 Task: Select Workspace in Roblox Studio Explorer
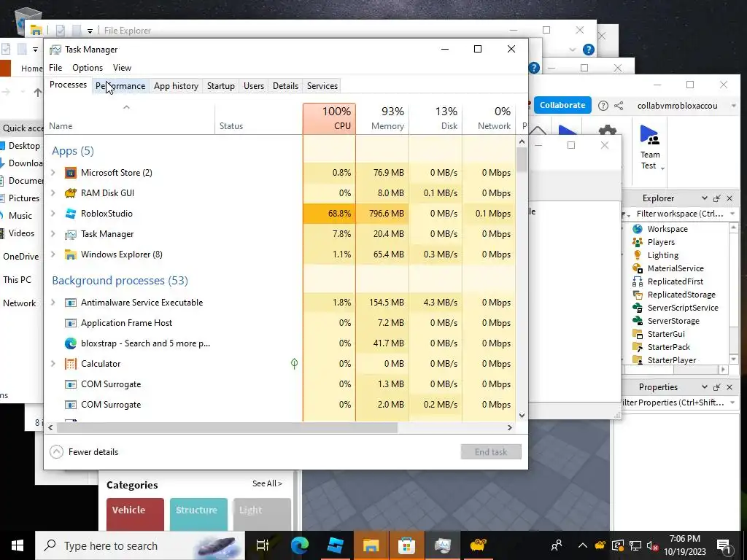(667, 229)
